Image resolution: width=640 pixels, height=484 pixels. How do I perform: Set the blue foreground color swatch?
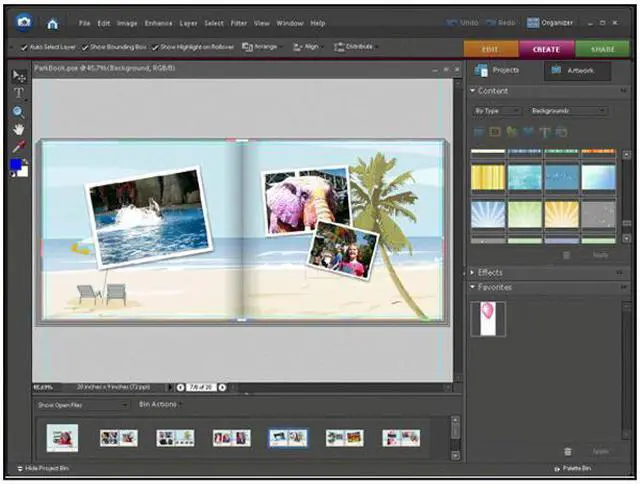click(x=16, y=164)
